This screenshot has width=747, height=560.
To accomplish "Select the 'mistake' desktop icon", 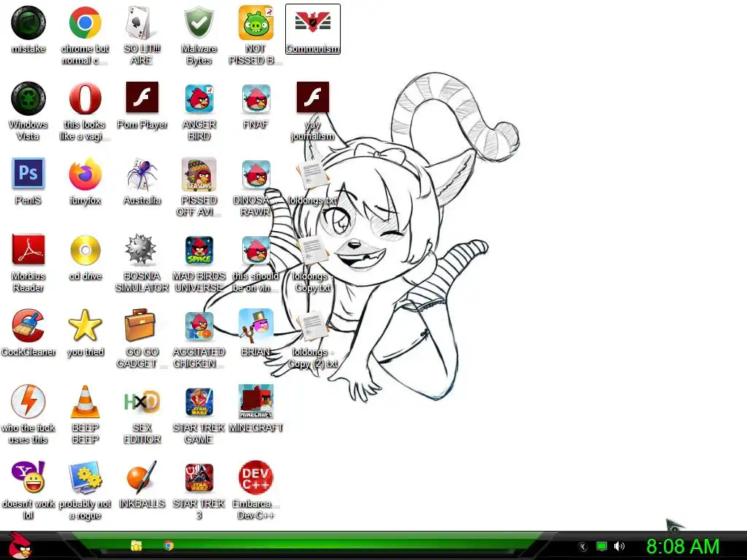I will [28, 23].
